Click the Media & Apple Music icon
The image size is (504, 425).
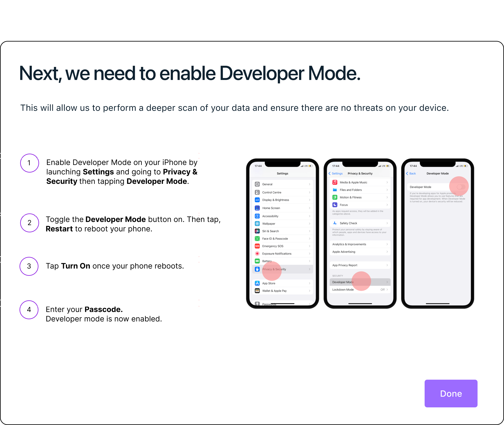click(335, 182)
